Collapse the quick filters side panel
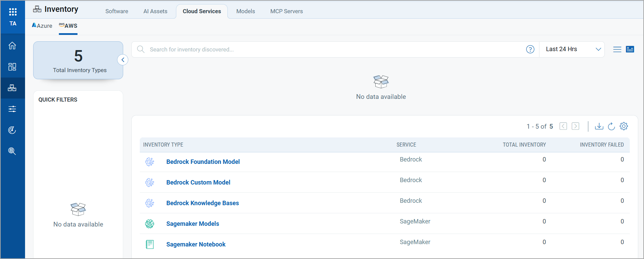644x259 pixels. pyautogui.click(x=123, y=60)
